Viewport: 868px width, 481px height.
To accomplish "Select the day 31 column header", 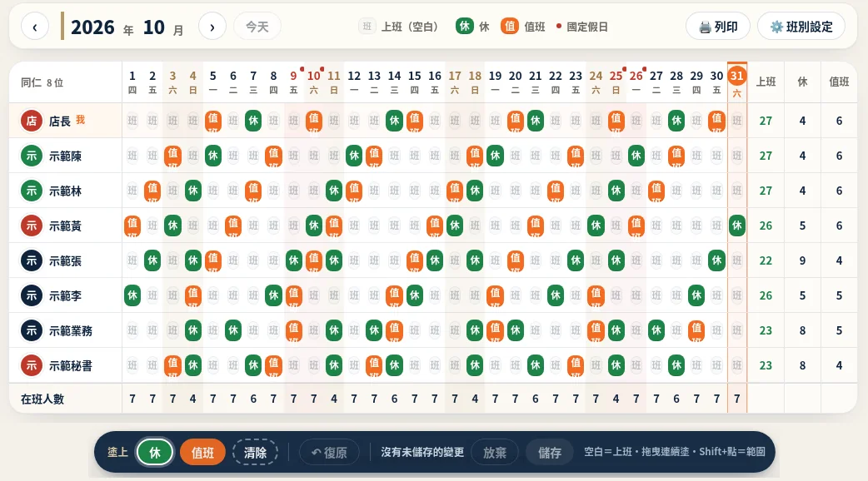I will [737, 82].
